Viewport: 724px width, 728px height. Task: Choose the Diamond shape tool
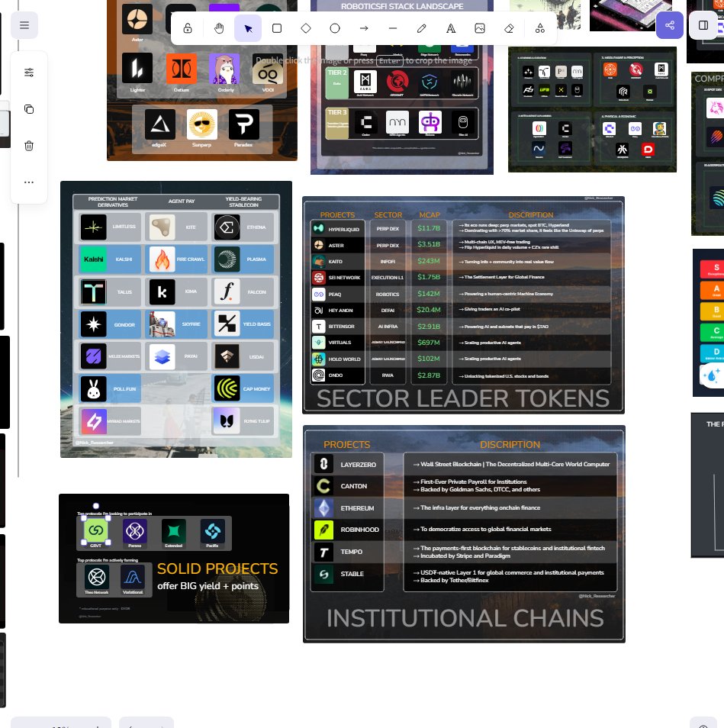306,28
